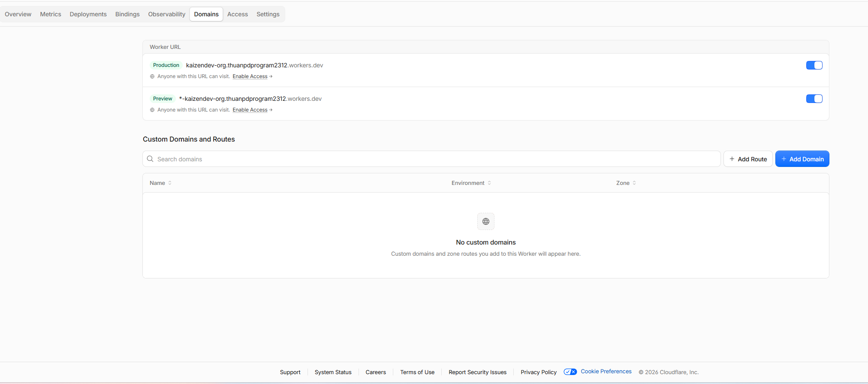Open the Support footer link

(x=290, y=372)
